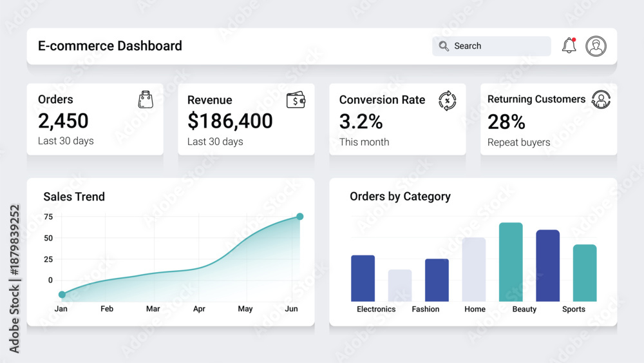The height and width of the screenshot is (363, 644).
Task: Select the Jun endpoint on Sales Trend
Action: tap(300, 216)
